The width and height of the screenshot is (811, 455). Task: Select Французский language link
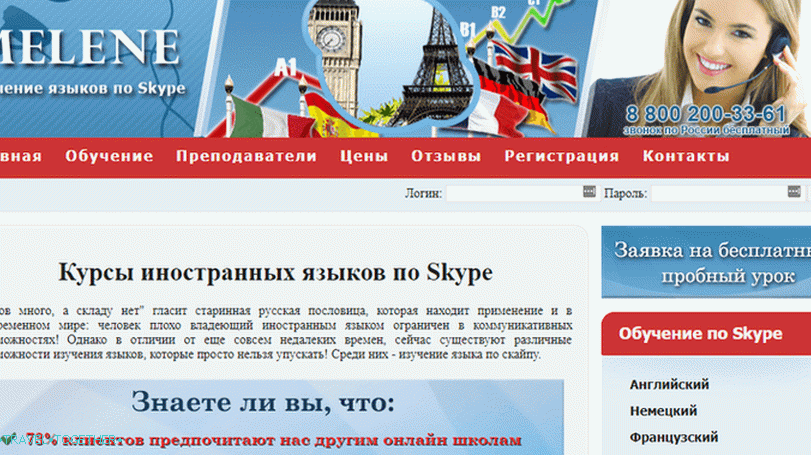pyautogui.click(x=673, y=438)
